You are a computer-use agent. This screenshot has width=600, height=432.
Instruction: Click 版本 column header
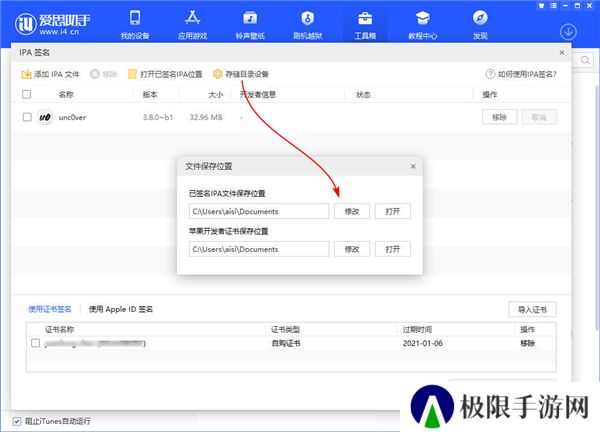pyautogui.click(x=150, y=95)
